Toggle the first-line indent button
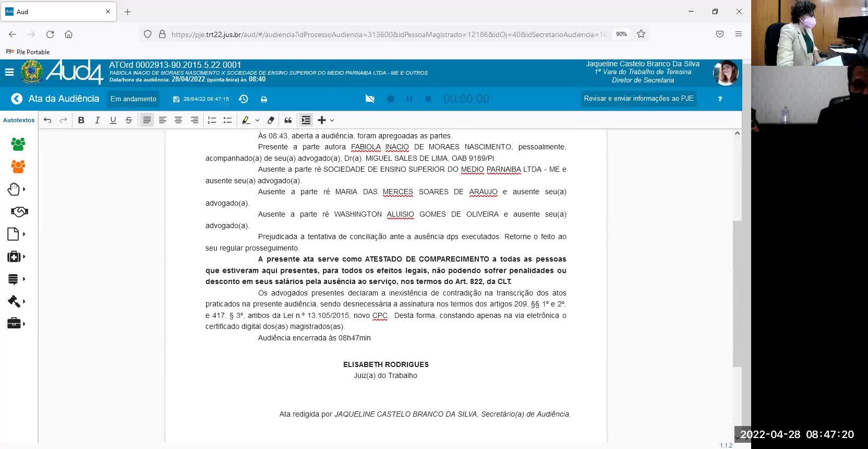The height and width of the screenshot is (449, 868). (x=306, y=120)
